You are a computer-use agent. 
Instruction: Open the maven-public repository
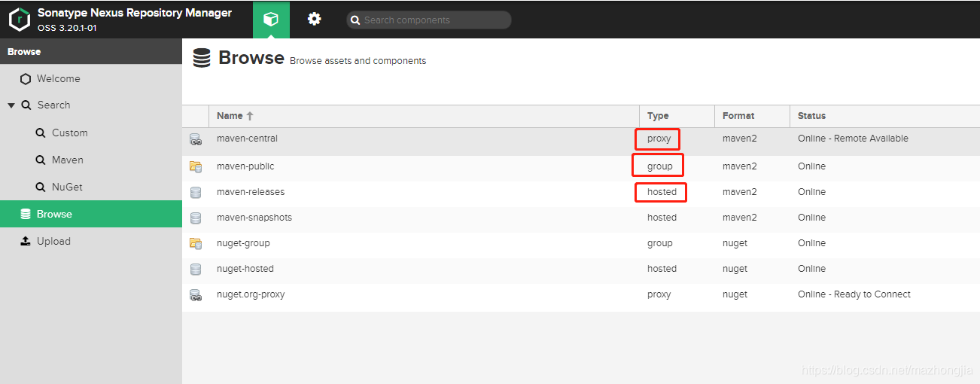(x=245, y=166)
